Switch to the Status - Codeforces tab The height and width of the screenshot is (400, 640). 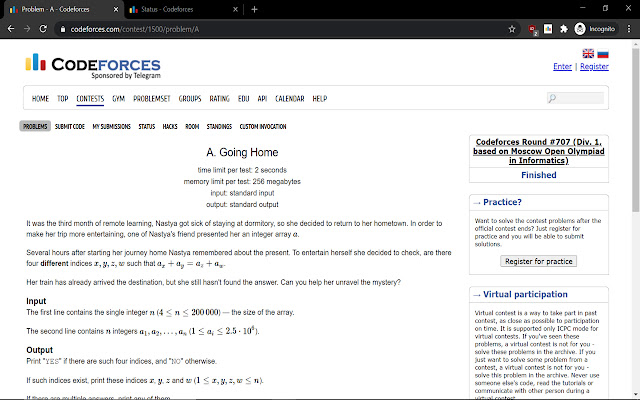coord(183,9)
